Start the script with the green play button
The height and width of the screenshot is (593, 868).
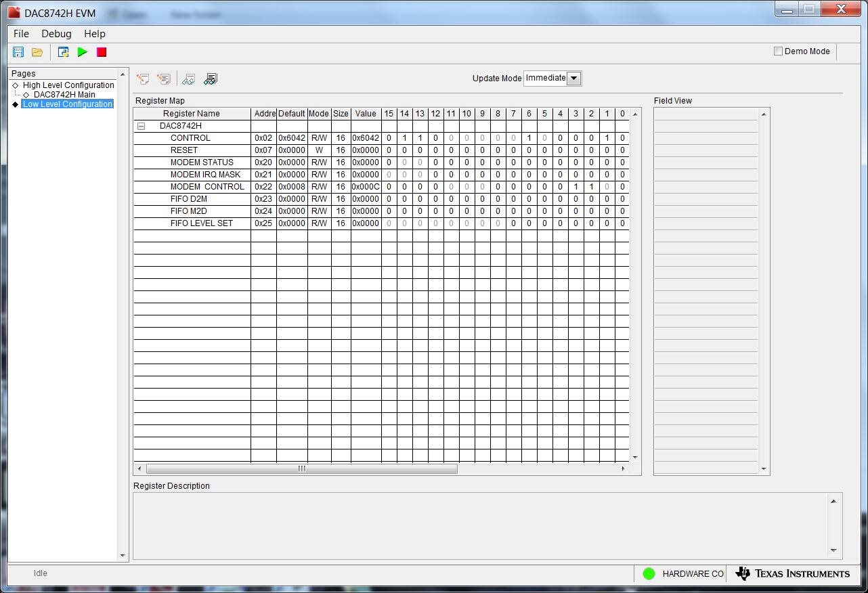coord(83,52)
